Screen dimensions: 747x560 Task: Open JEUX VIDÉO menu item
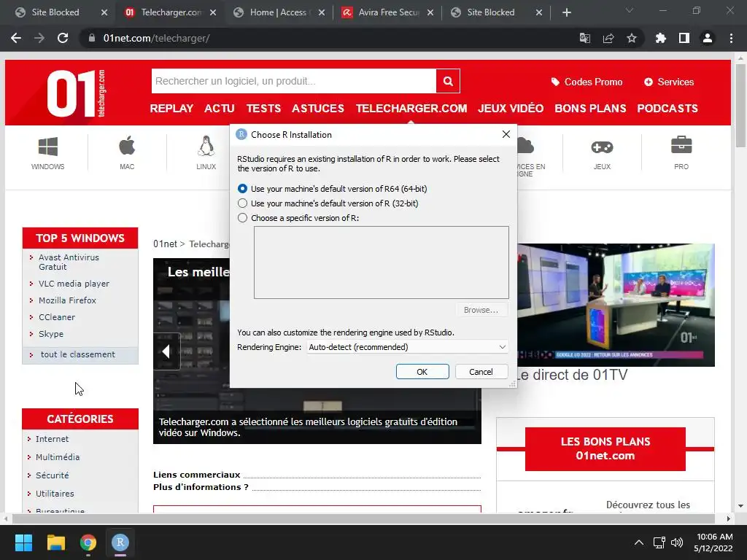pyautogui.click(x=511, y=109)
